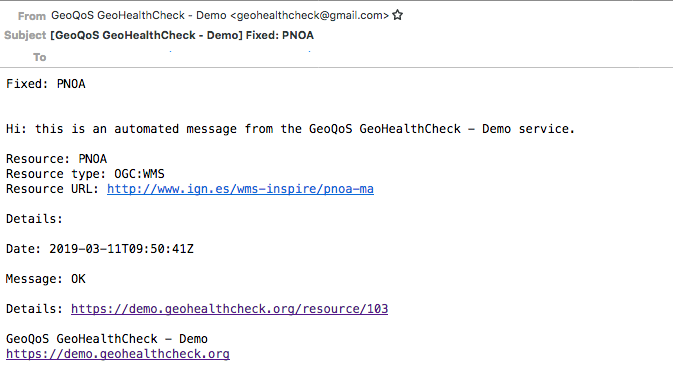Click the Date 2019-03-11T09:50:41Z line

point(100,249)
